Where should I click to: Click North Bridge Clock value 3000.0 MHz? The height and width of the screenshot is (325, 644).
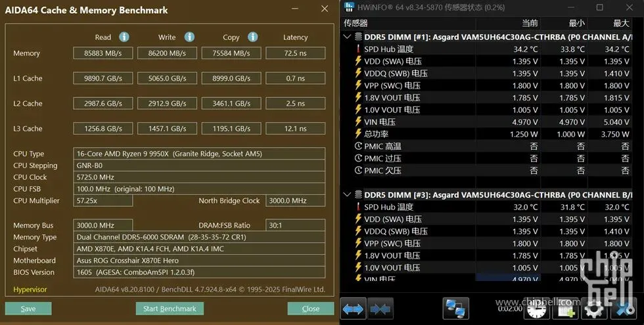tap(296, 201)
